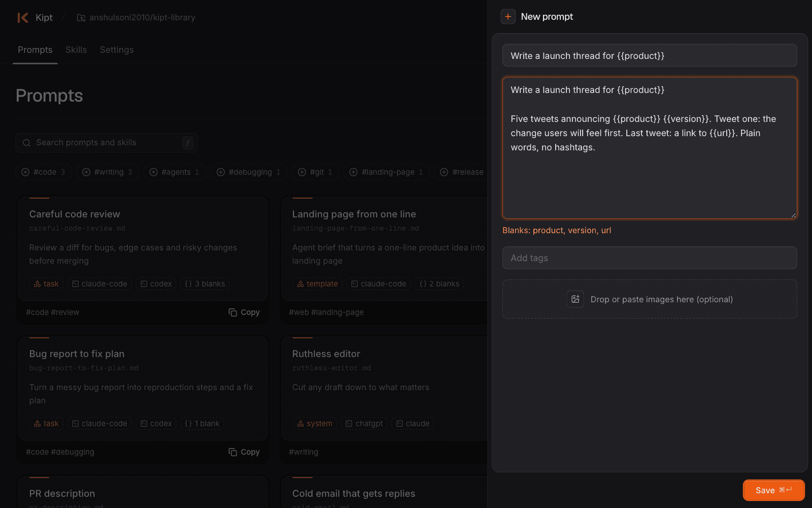The image size is (812, 508).
Task: Click the system chip on Ruthless editor card
Action: [x=315, y=424]
